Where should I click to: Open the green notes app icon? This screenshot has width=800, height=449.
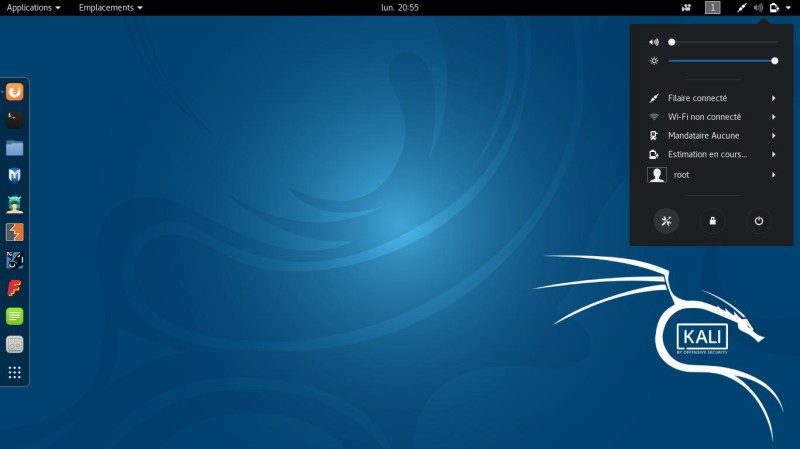[14, 316]
